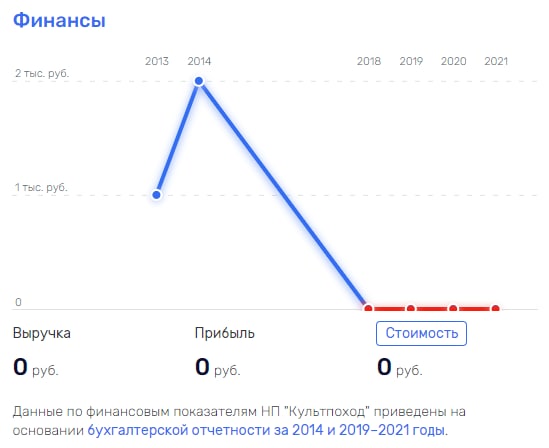Screen dimensions: 549x448
Task: Select the 2021 red data point
Action: (x=496, y=309)
